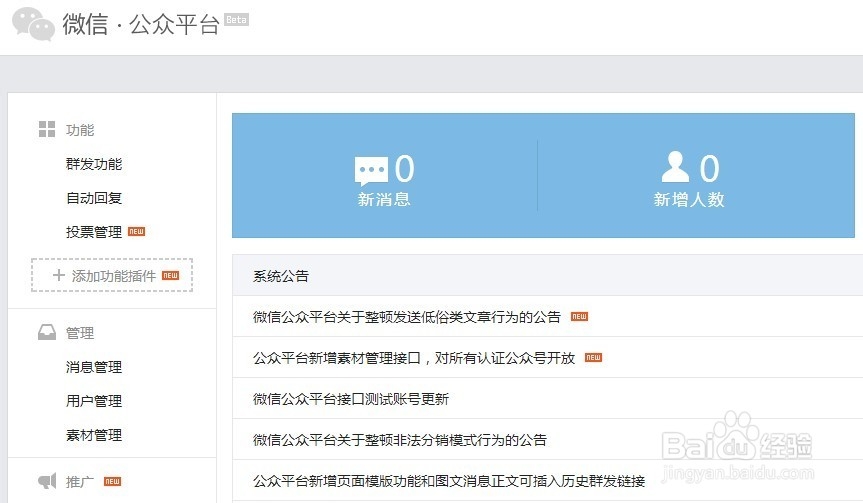Open announcement 公众平台新增素材管理接口

[x=414, y=358]
